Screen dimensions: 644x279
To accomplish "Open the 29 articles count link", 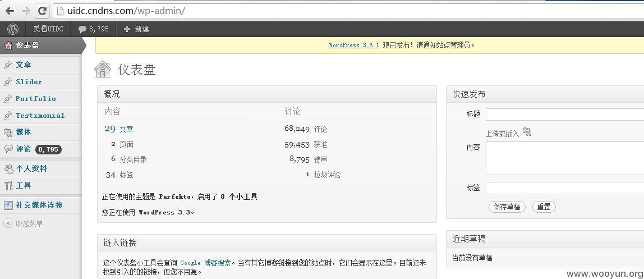I will (x=110, y=129).
